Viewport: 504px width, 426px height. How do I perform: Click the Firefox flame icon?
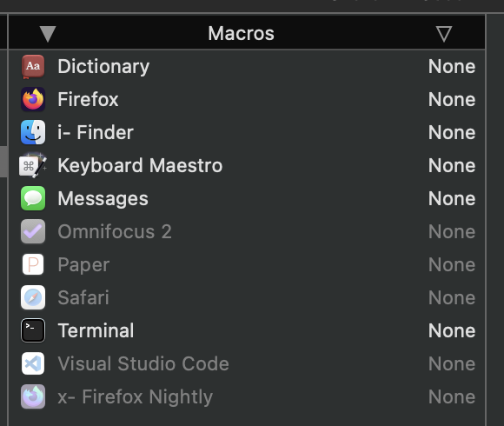(x=33, y=99)
